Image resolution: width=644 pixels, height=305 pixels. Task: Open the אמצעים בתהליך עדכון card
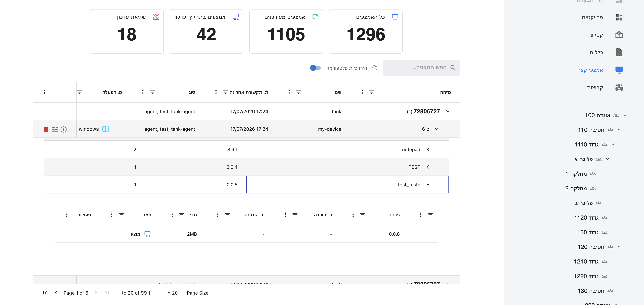coord(206,31)
